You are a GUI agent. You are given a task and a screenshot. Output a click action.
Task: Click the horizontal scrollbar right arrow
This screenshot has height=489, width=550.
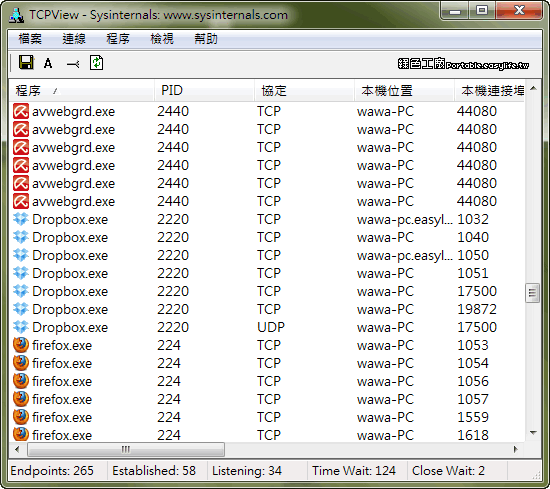tap(516, 449)
